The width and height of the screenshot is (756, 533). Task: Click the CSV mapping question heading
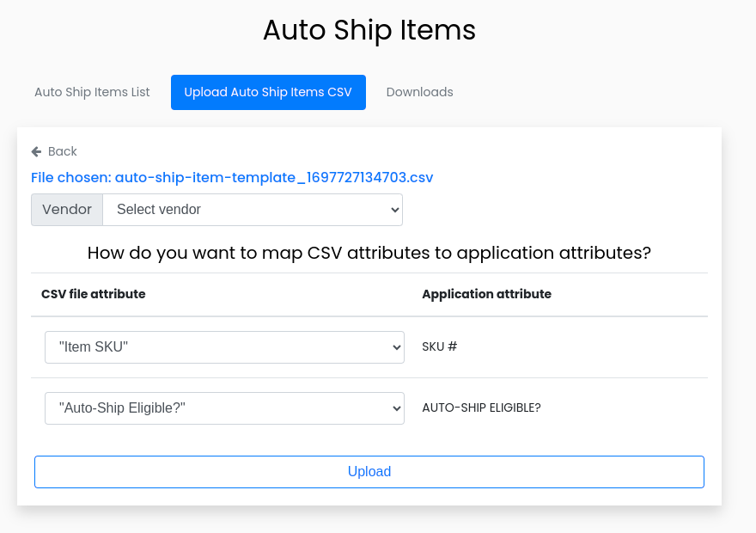[369, 253]
